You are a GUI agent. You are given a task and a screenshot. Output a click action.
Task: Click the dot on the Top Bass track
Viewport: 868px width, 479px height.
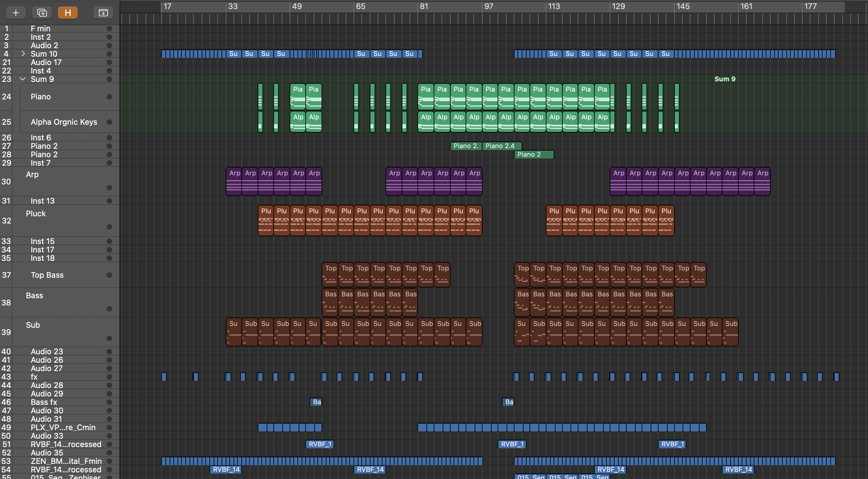pyautogui.click(x=109, y=275)
